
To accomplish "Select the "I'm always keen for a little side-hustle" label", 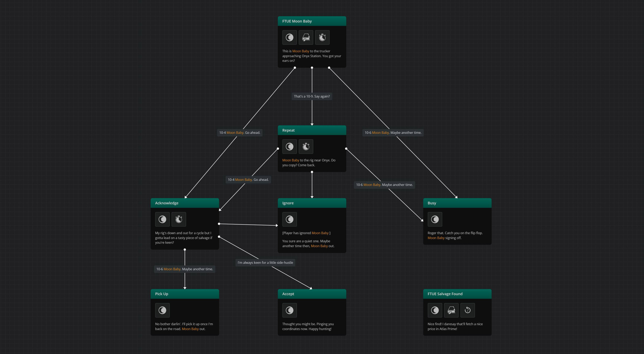I will 265,262.
